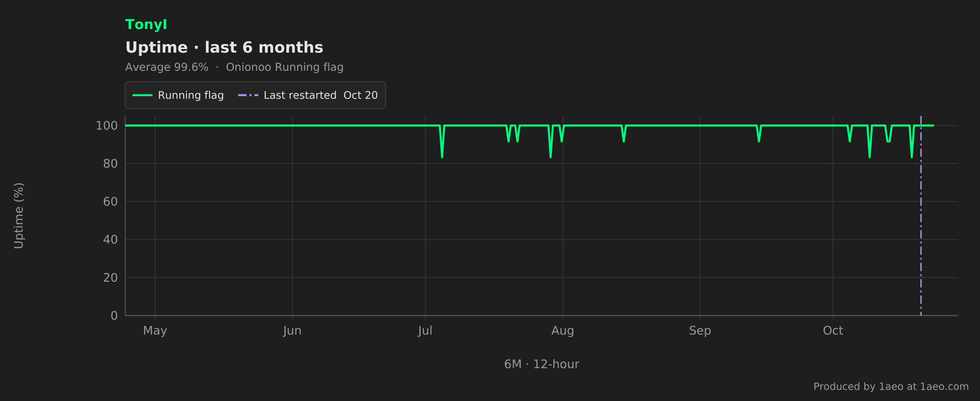Viewport: 980px width, 401px height.
Task: Click the purple Last restarted legend dash
Action: pos(248,95)
